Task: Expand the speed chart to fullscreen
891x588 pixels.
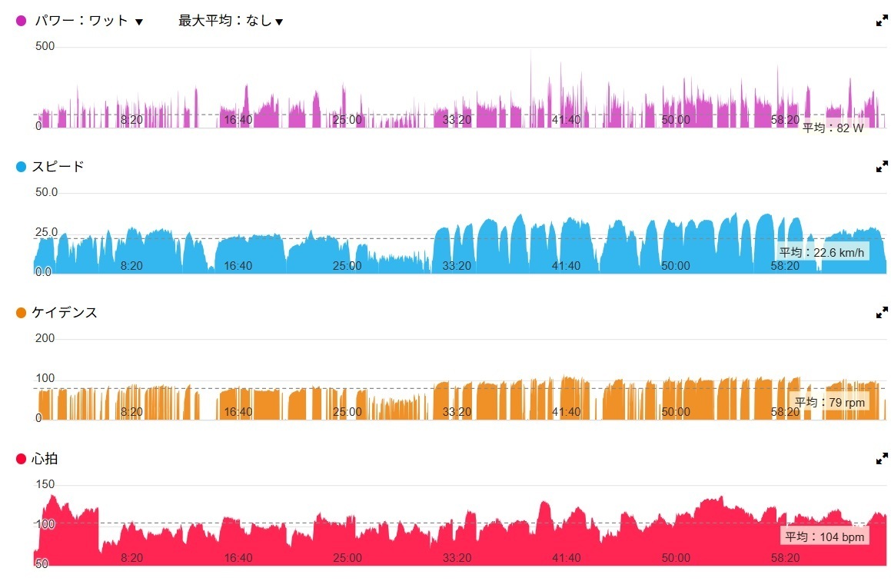Action: pyautogui.click(x=882, y=166)
